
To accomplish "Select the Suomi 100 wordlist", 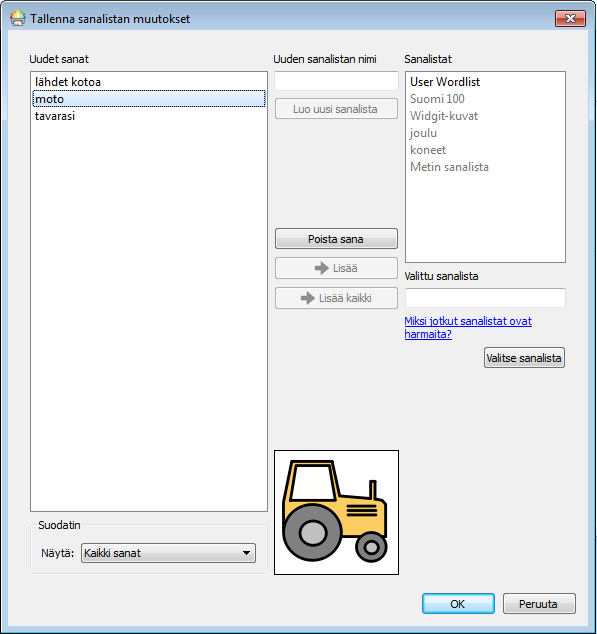I will pyautogui.click(x=437, y=99).
